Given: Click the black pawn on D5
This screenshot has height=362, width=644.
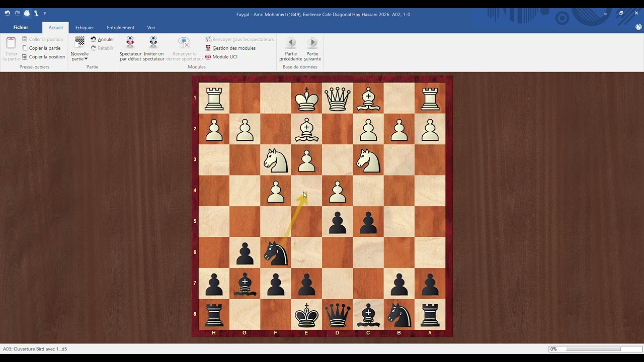Looking at the screenshot, I should (338, 222).
